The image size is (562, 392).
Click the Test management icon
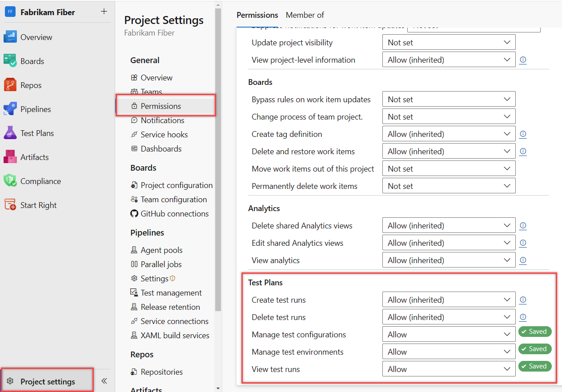[x=134, y=292]
